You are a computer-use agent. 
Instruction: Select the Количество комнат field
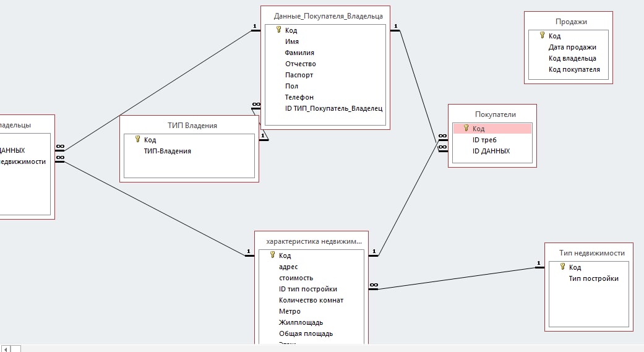311,300
